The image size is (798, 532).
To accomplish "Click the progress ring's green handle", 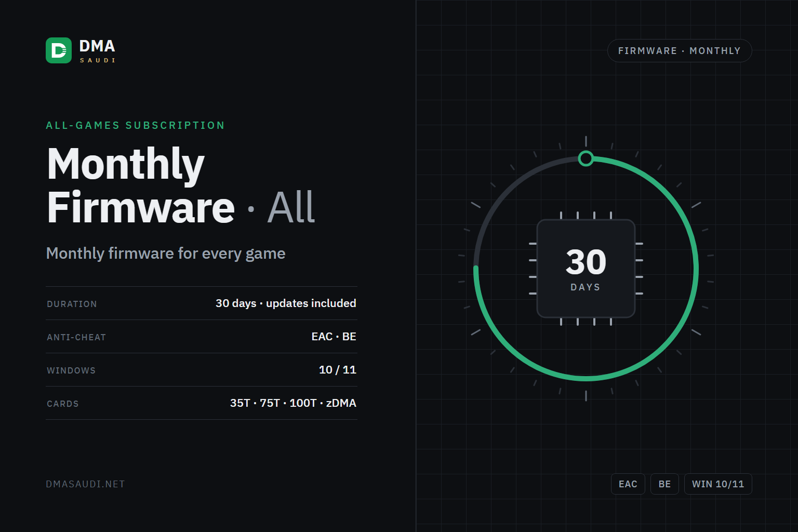I will click(x=586, y=158).
